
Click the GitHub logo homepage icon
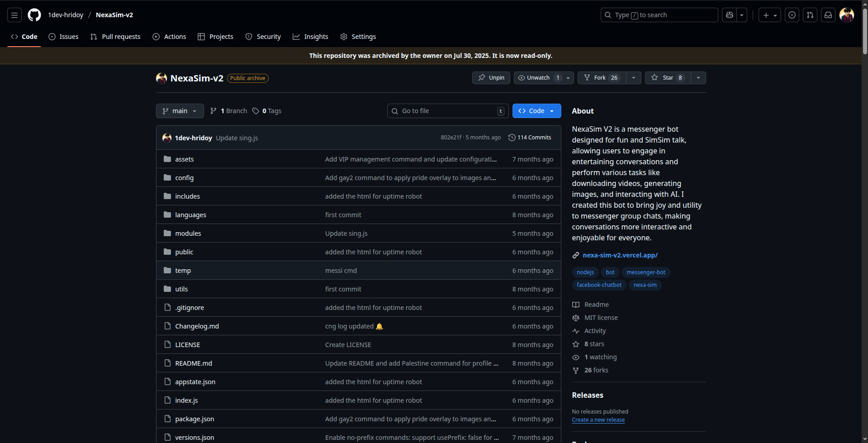tap(34, 15)
